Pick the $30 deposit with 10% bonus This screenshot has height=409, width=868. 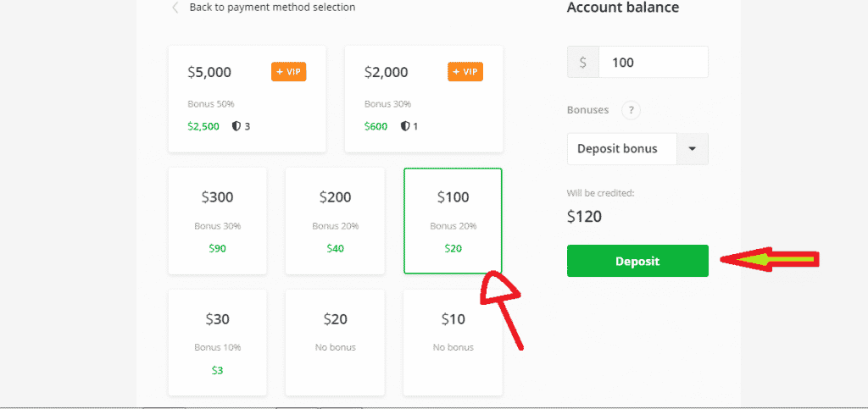pos(218,343)
